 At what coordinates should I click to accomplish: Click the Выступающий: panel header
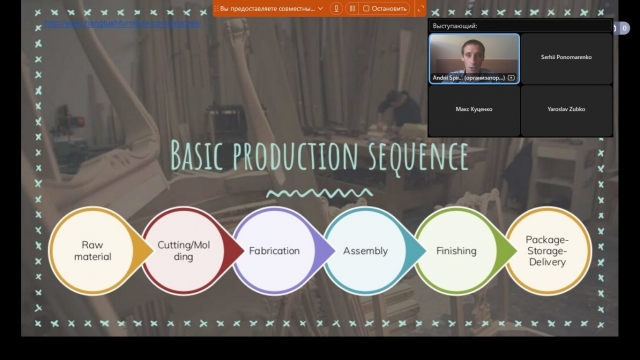click(x=520, y=26)
